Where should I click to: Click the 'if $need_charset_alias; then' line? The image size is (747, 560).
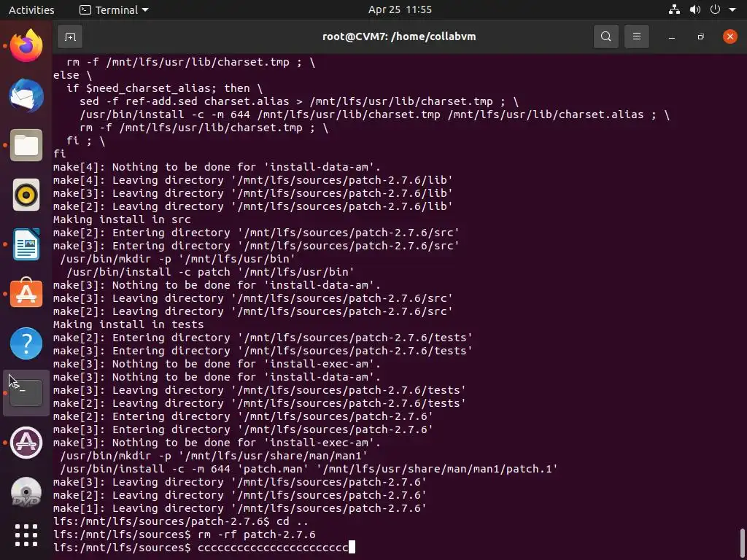164,88
